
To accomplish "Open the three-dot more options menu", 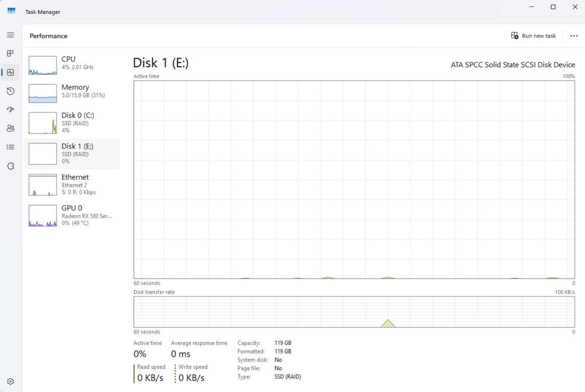I will pos(574,36).
